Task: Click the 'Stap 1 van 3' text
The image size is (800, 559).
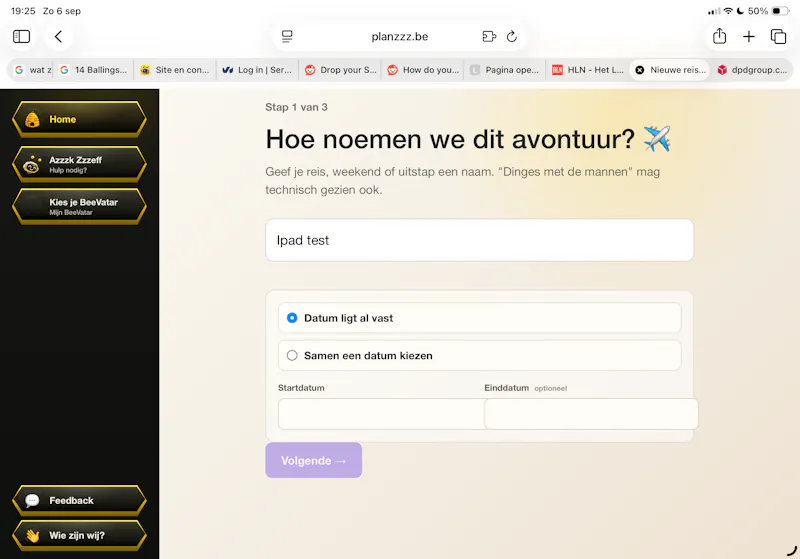Action: point(296,107)
